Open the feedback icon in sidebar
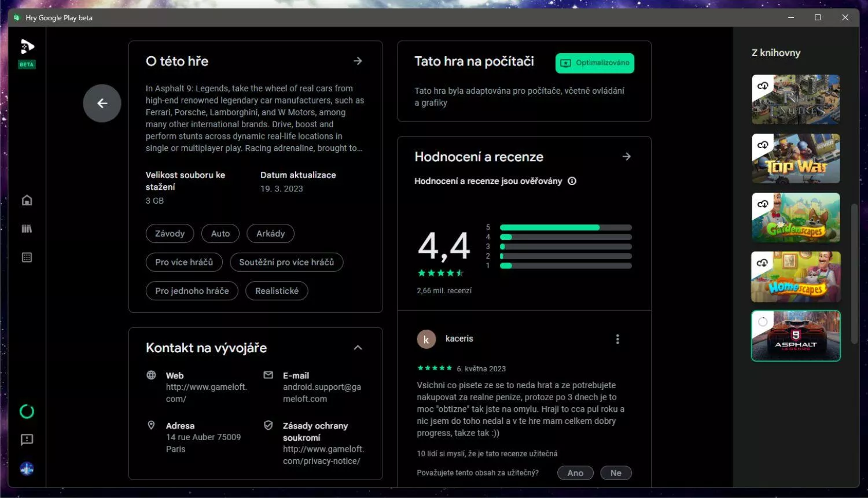 tap(27, 440)
